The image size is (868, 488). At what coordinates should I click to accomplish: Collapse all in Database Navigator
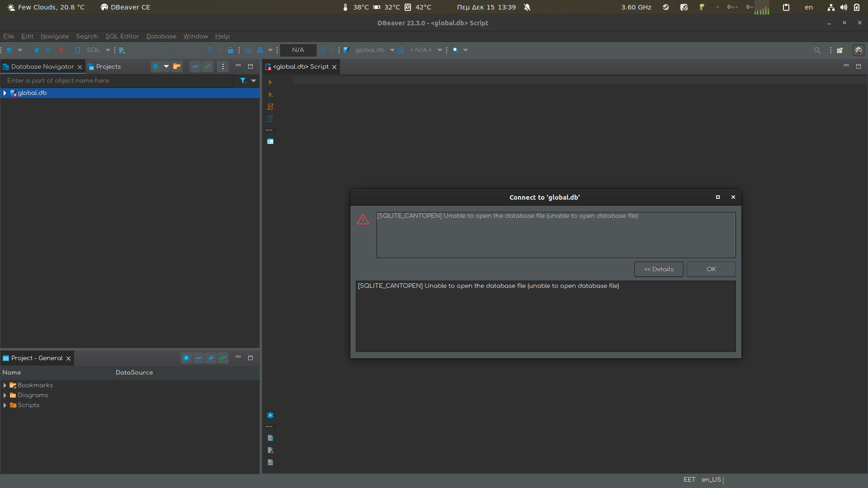(x=195, y=66)
